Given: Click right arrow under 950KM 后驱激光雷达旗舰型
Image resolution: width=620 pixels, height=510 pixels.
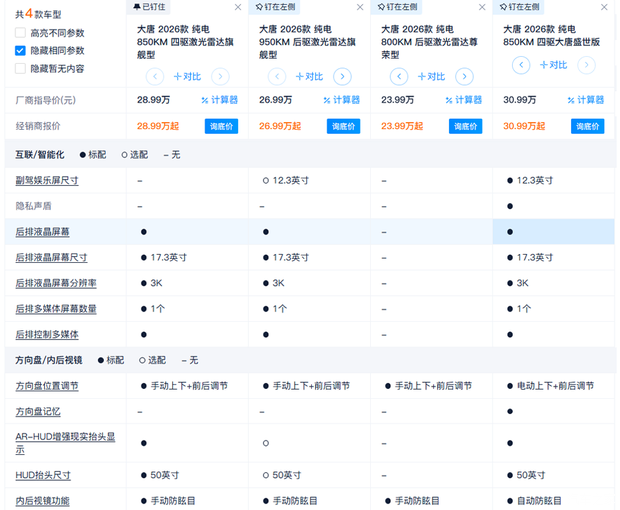Looking at the screenshot, I should point(342,76).
